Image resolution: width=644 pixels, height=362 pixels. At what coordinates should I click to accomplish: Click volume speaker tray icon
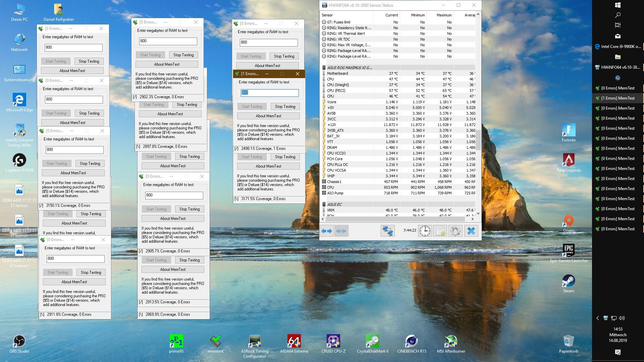coord(622,318)
